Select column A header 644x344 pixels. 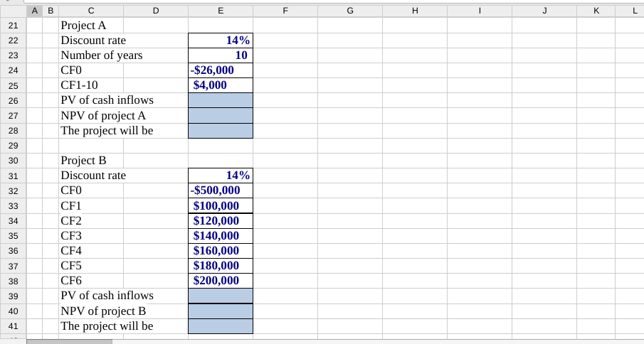pos(34,11)
